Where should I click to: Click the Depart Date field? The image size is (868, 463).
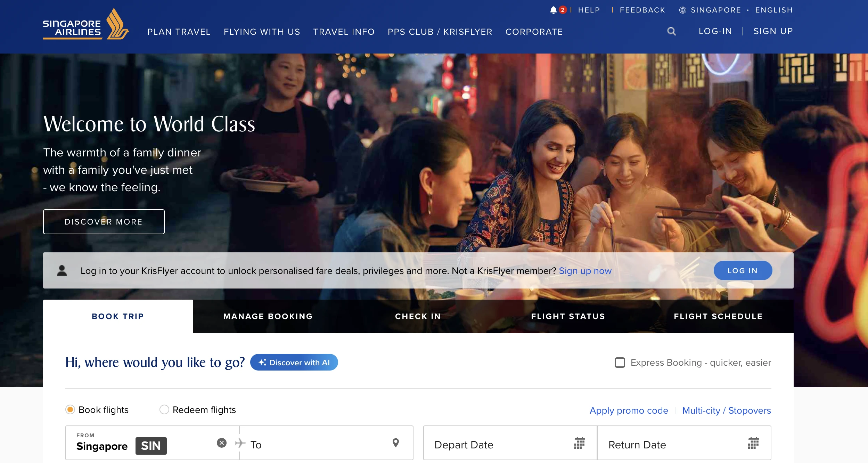click(x=510, y=443)
